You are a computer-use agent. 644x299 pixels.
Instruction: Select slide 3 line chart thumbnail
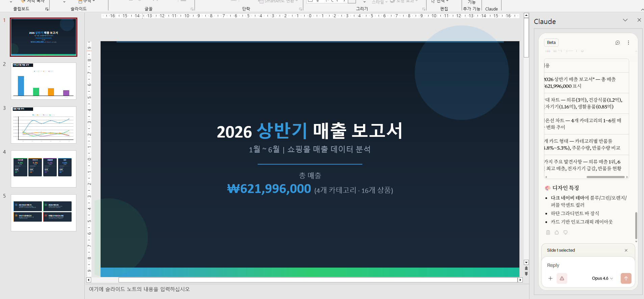44,125
